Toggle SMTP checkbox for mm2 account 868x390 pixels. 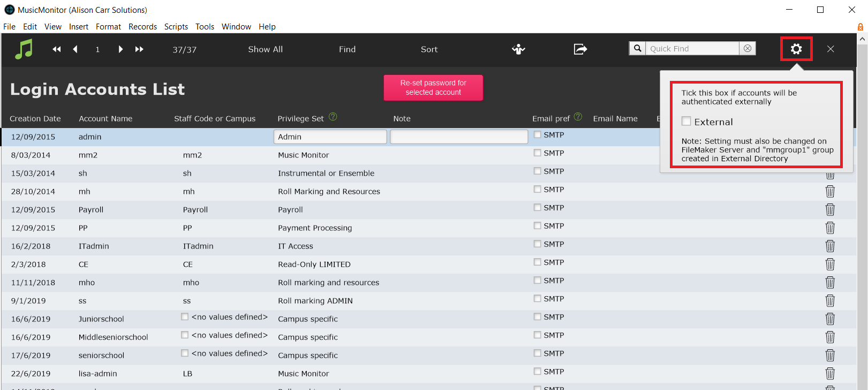coord(537,153)
